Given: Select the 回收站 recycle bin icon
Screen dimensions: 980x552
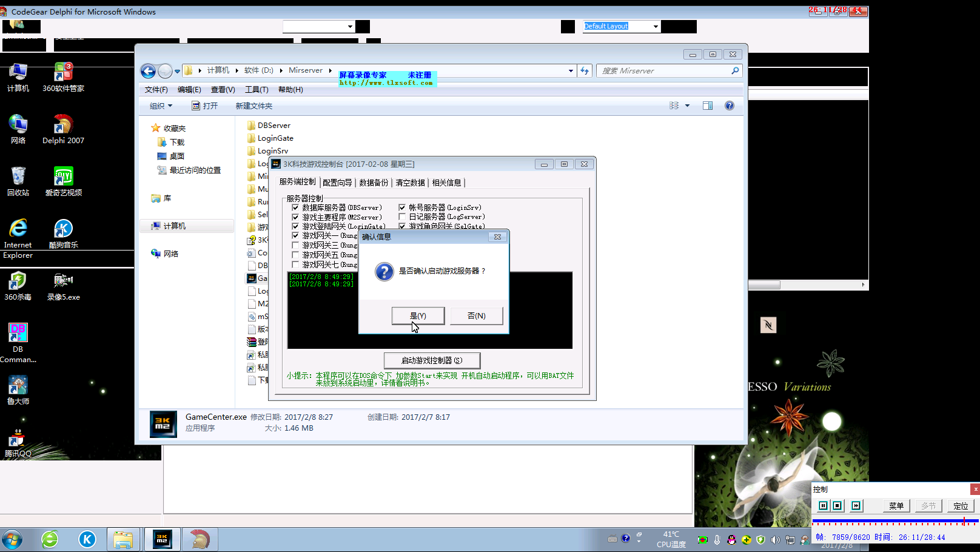Looking at the screenshot, I should [x=18, y=182].
